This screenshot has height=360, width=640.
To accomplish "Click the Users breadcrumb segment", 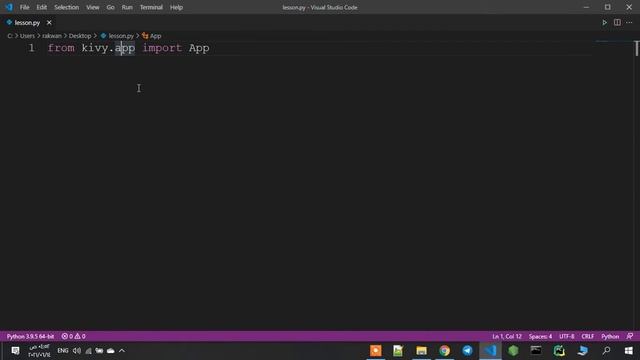I will 27,36.
